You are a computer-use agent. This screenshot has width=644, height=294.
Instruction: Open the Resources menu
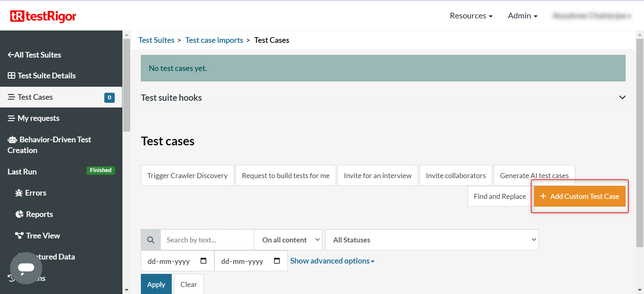(x=471, y=16)
